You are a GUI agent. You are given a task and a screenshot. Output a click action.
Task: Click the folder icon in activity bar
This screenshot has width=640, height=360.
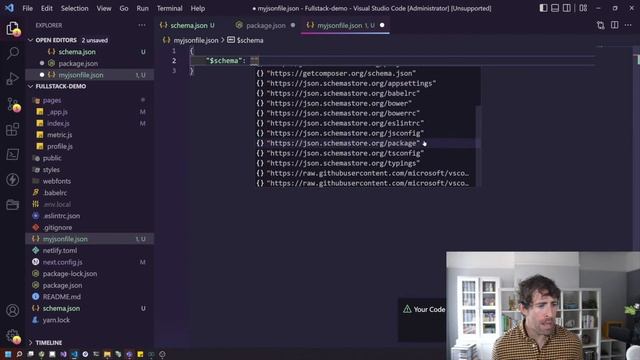(x=13, y=204)
